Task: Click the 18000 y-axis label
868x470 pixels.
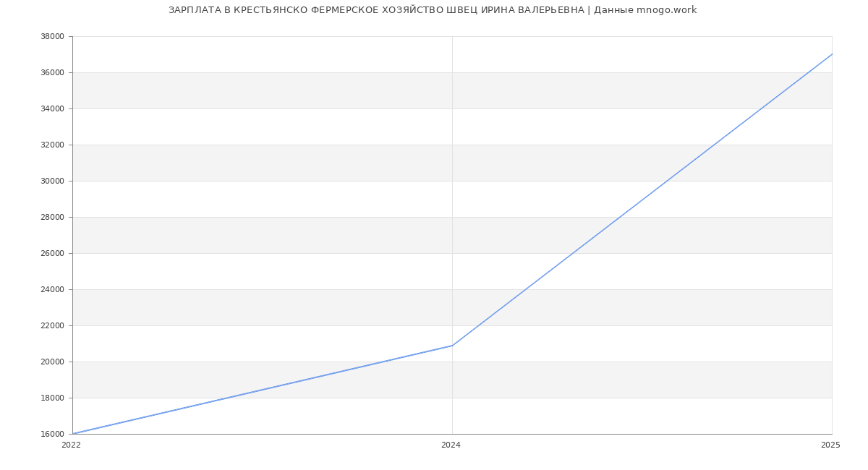Action: click(x=52, y=398)
